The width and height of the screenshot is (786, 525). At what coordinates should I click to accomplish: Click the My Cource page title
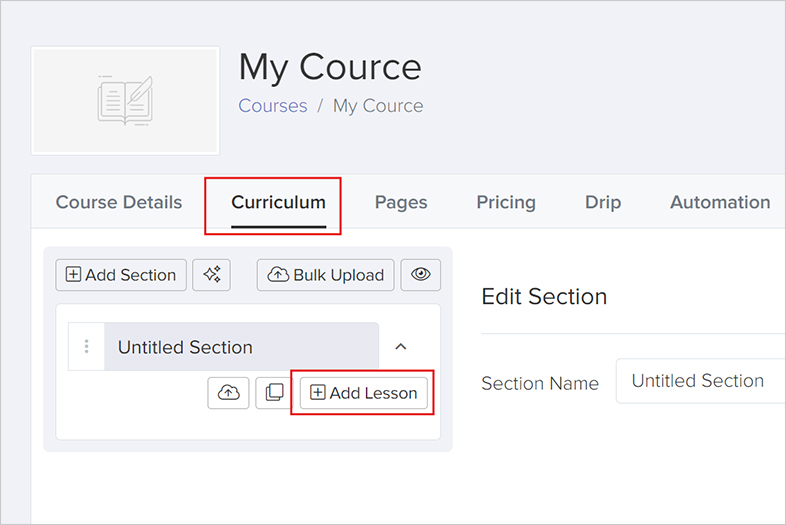330,67
